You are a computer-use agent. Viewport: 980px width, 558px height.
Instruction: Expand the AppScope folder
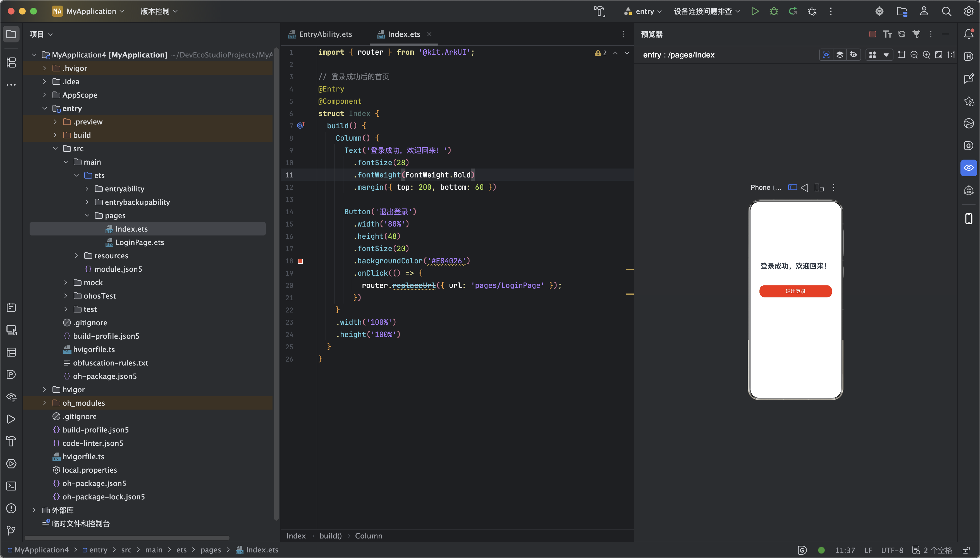tap(44, 95)
